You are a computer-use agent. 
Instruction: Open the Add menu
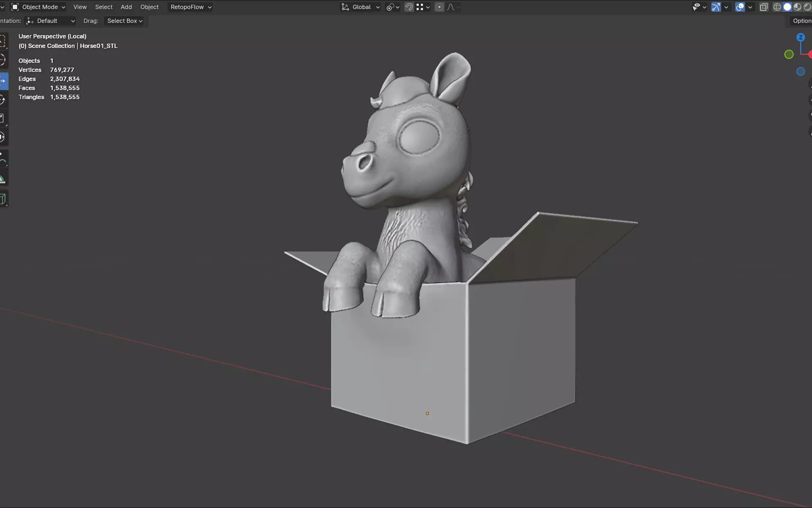tap(126, 7)
